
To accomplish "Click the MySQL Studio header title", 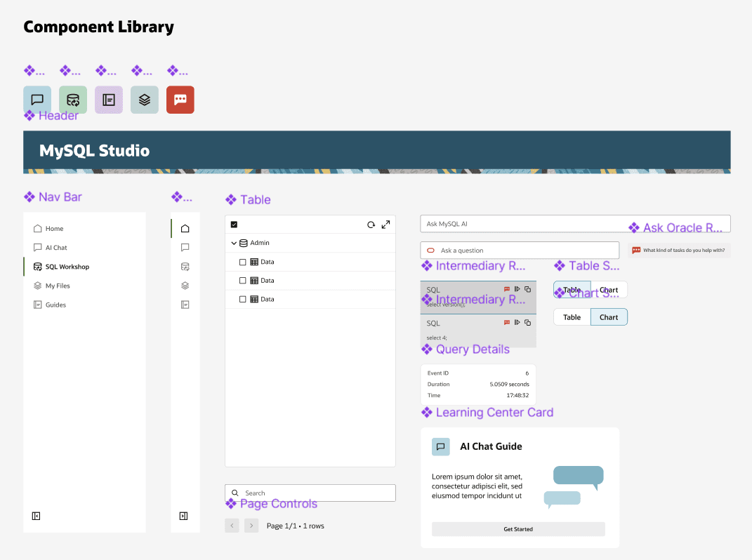I will coord(95,151).
